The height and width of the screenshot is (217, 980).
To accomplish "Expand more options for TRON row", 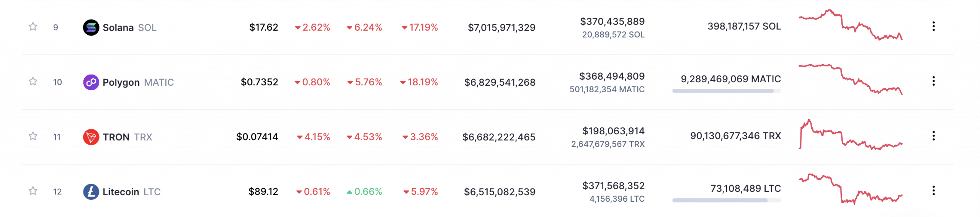I will [933, 136].
